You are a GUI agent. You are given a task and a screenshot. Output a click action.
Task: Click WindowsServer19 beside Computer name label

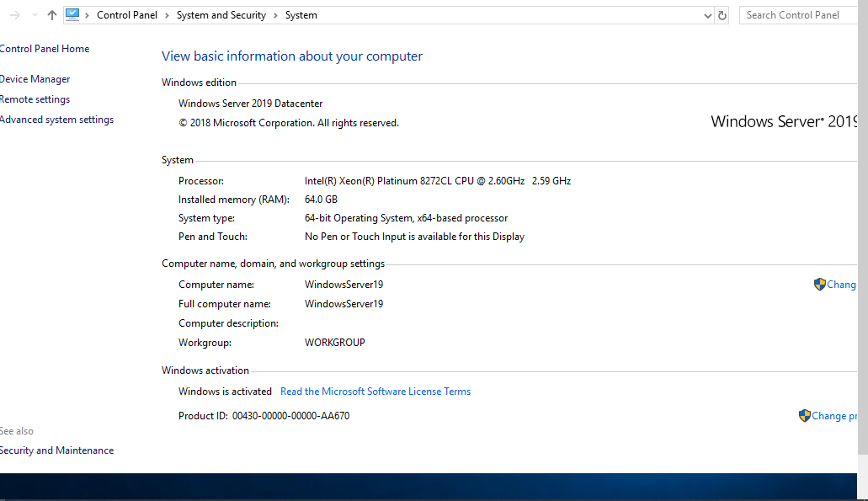343,285
